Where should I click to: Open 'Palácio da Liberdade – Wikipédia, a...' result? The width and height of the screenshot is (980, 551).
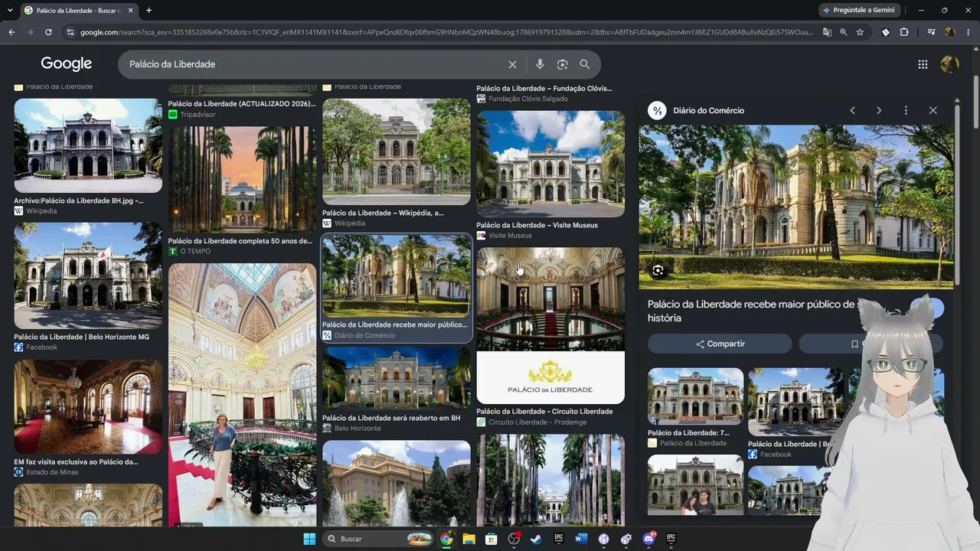[x=383, y=213]
